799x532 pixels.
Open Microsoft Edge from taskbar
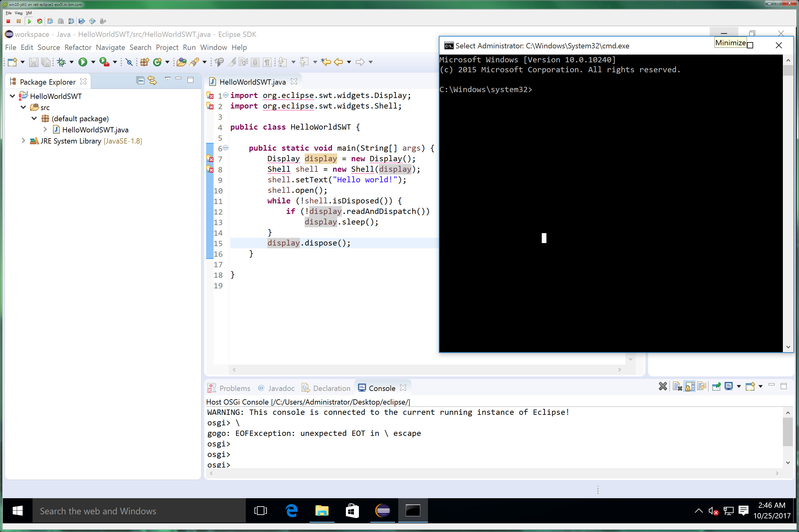pos(291,511)
